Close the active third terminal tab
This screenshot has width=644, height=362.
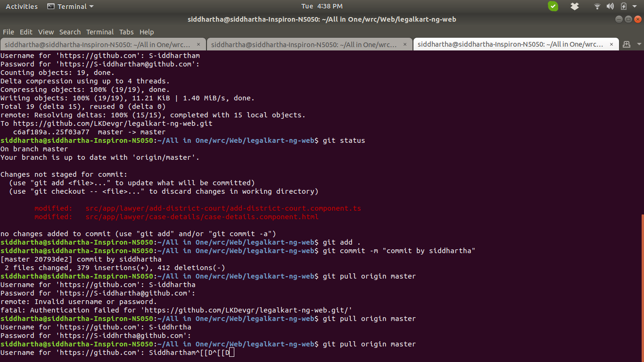click(x=611, y=44)
